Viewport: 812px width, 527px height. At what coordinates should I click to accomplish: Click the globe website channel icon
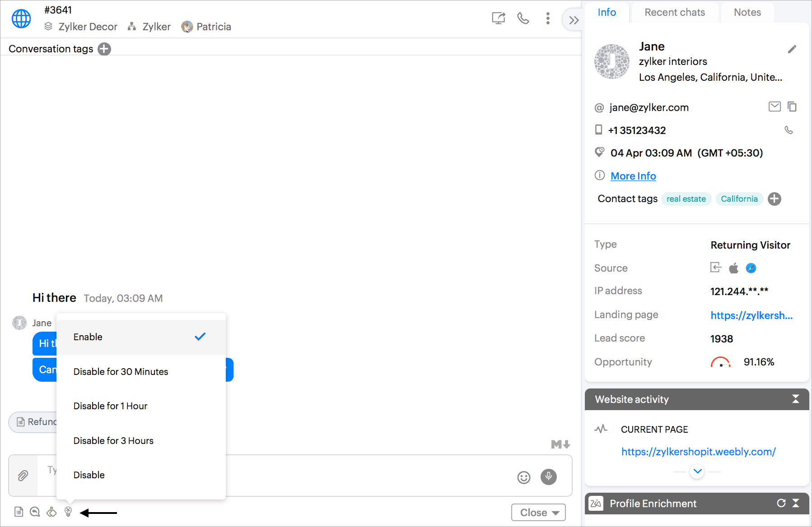(x=21, y=19)
